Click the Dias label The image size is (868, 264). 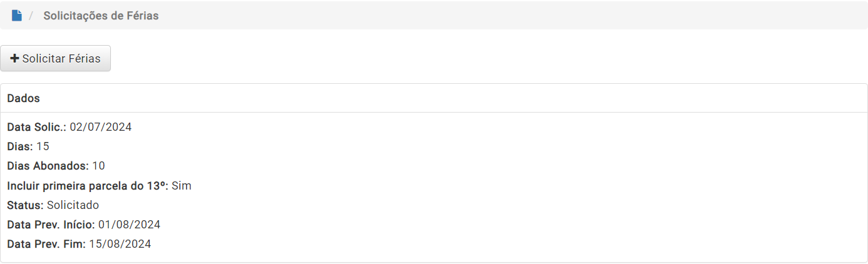click(x=20, y=146)
